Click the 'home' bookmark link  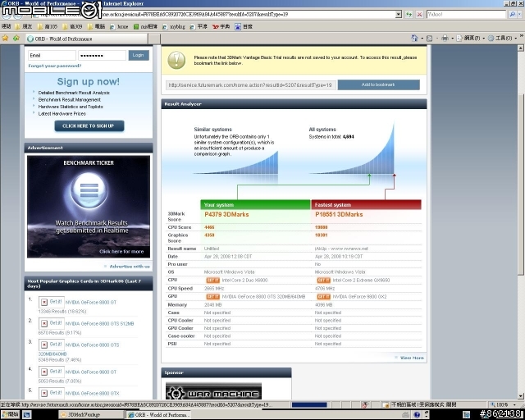[119, 26]
